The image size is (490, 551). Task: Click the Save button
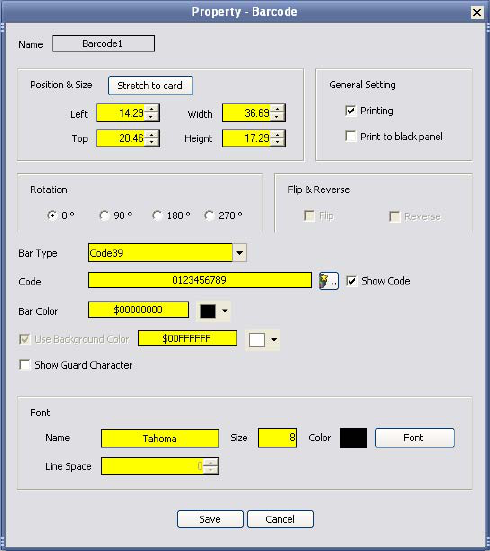click(210, 519)
